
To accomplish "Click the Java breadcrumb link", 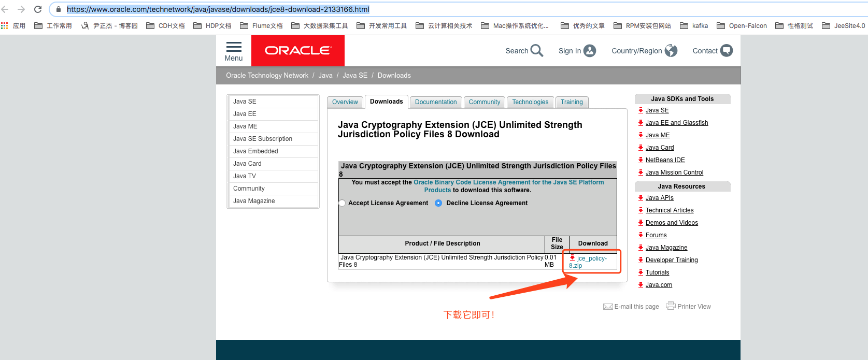I will (325, 75).
